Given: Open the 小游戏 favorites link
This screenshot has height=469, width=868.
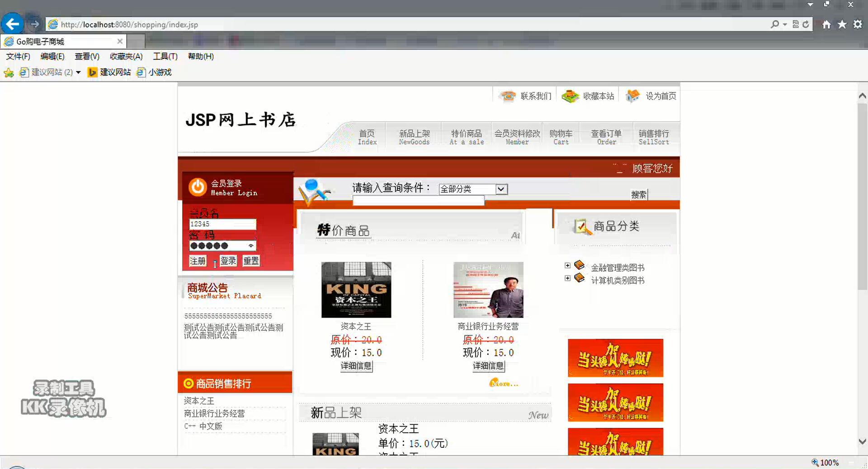Looking at the screenshot, I should [x=154, y=72].
